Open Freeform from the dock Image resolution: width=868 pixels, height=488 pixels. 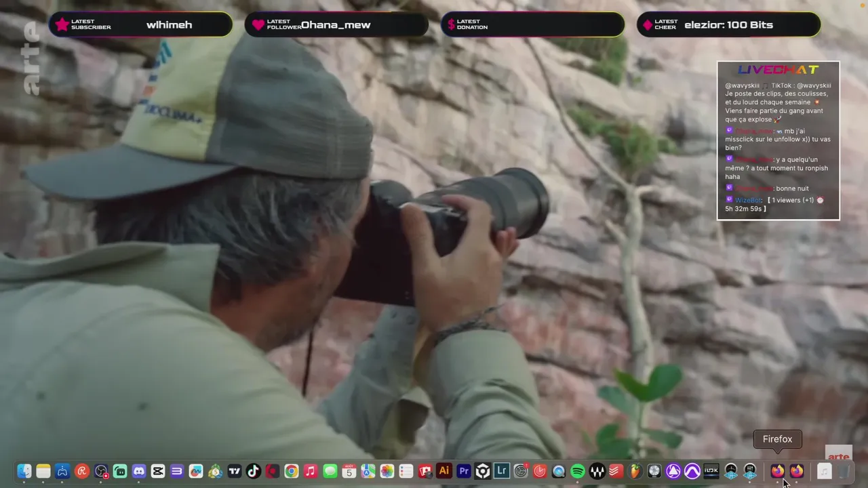(x=196, y=471)
